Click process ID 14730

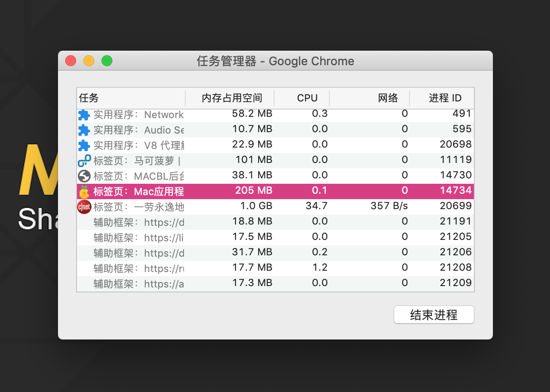coord(456,175)
